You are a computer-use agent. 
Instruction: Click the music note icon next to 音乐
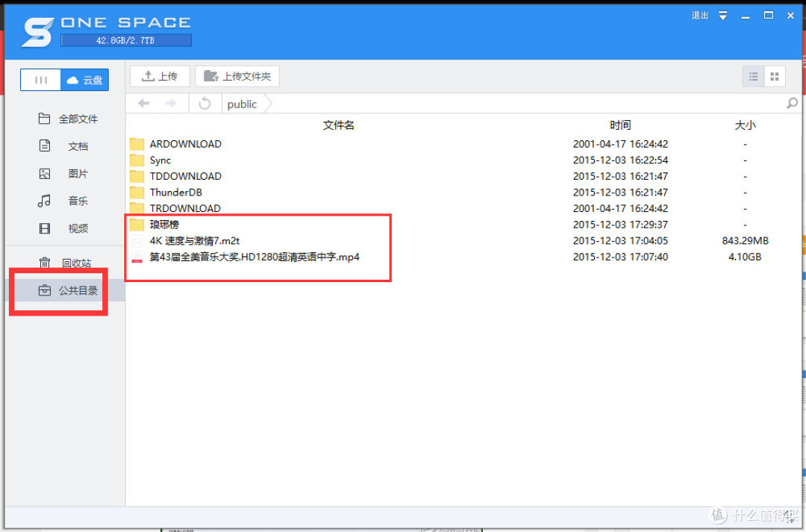click(x=44, y=201)
